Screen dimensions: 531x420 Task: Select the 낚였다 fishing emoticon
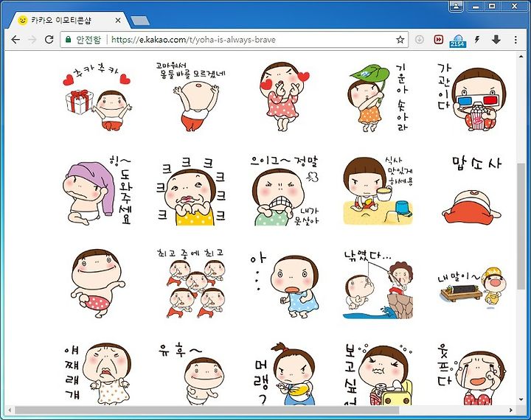[378, 284]
